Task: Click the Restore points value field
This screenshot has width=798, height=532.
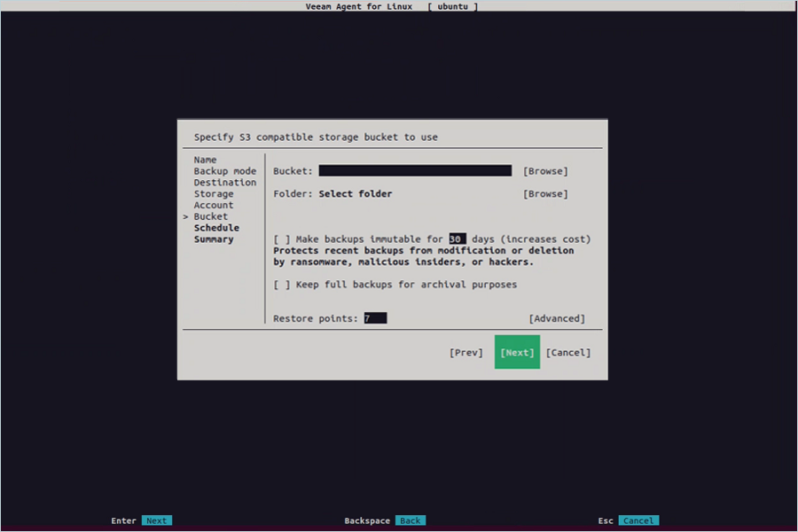Action: click(375, 318)
